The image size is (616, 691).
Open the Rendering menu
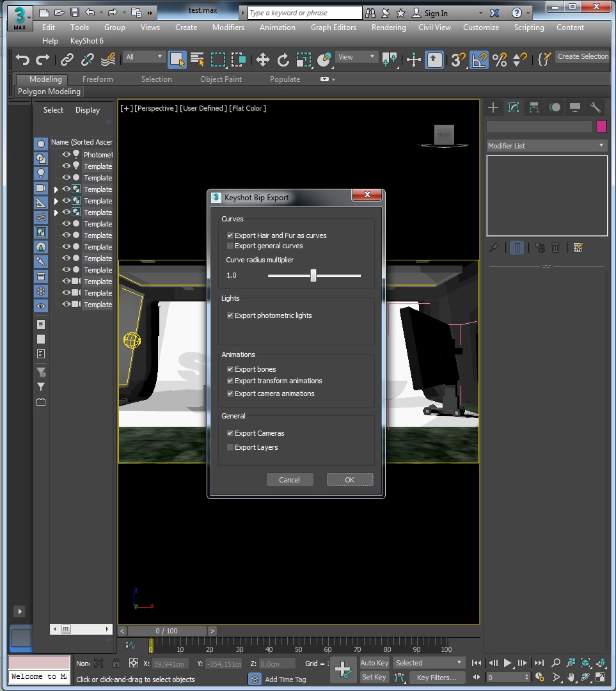(388, 28)
